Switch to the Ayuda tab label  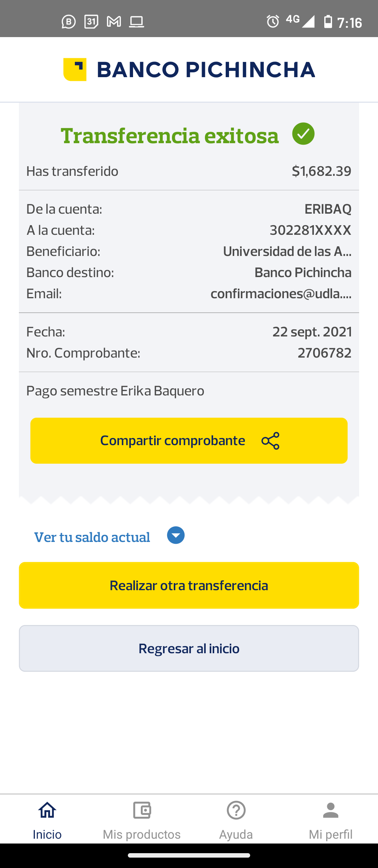(x=236, y=834)
